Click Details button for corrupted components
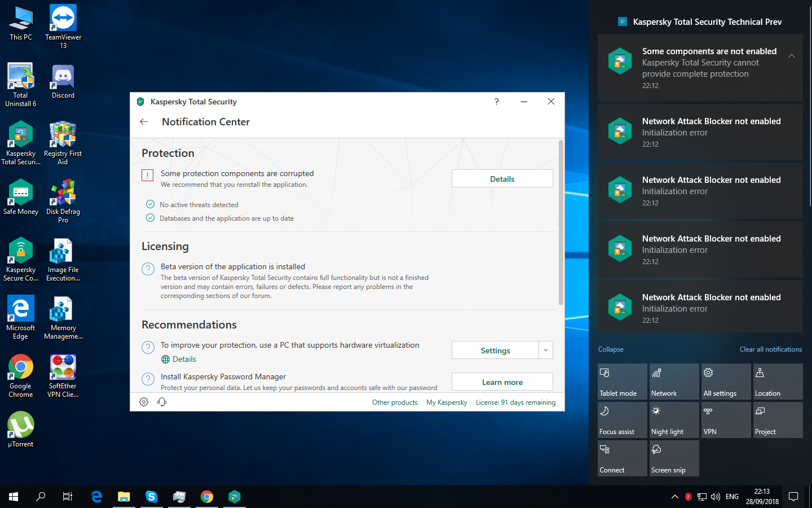The width and height of the screenshot is (812, 508). [502, 178]
